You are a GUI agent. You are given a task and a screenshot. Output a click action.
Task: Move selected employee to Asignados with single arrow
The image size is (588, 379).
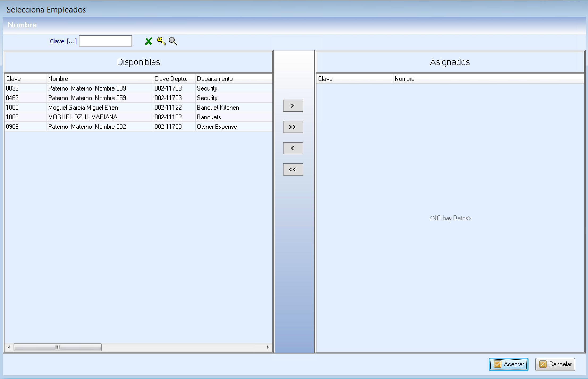pyautogui.click(x=293, y=106)
